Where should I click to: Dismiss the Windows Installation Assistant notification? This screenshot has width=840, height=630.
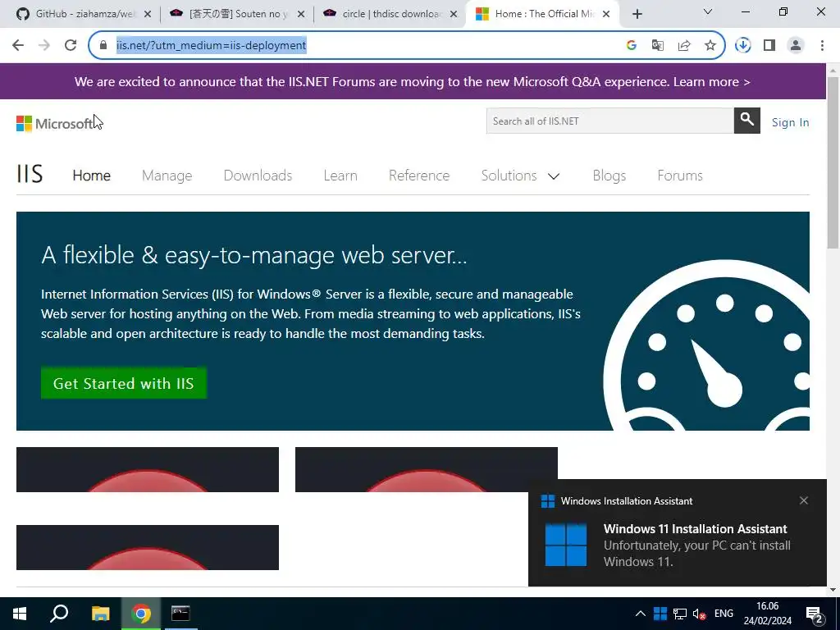point(804,500)
